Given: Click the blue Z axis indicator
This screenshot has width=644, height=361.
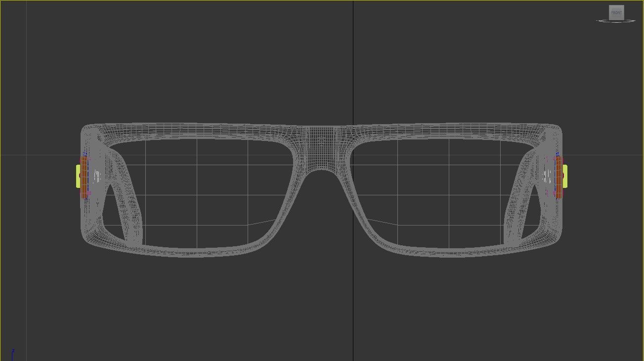Looking at the screenshot, I should (x=13, y=354).
